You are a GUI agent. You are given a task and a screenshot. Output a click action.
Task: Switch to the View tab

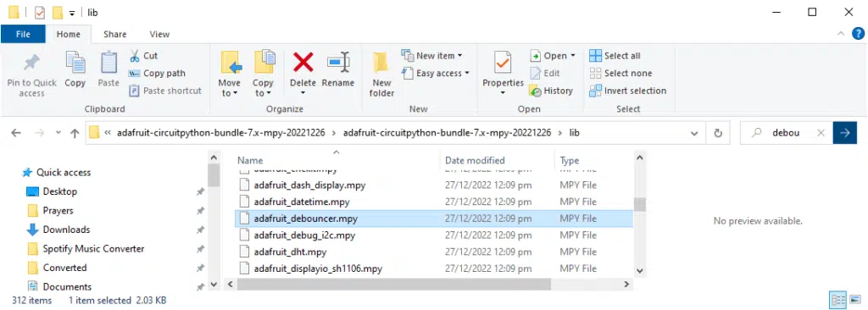tap(159, 34)
